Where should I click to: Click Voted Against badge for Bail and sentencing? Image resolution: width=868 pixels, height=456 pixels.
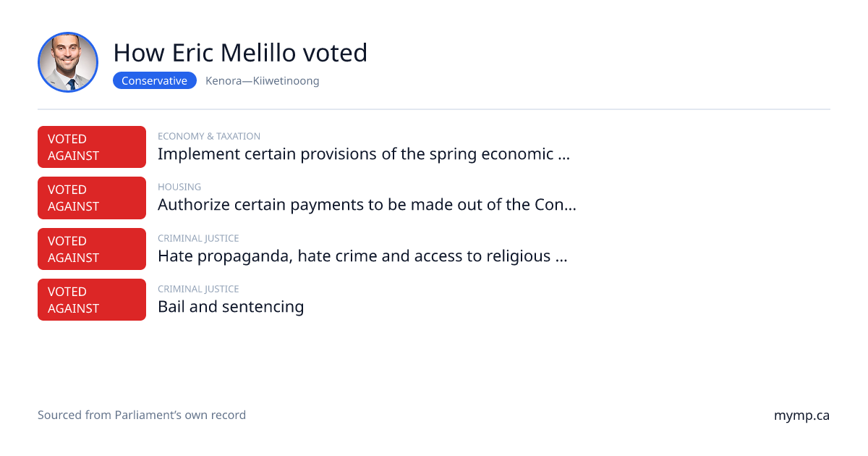[92, 300]
